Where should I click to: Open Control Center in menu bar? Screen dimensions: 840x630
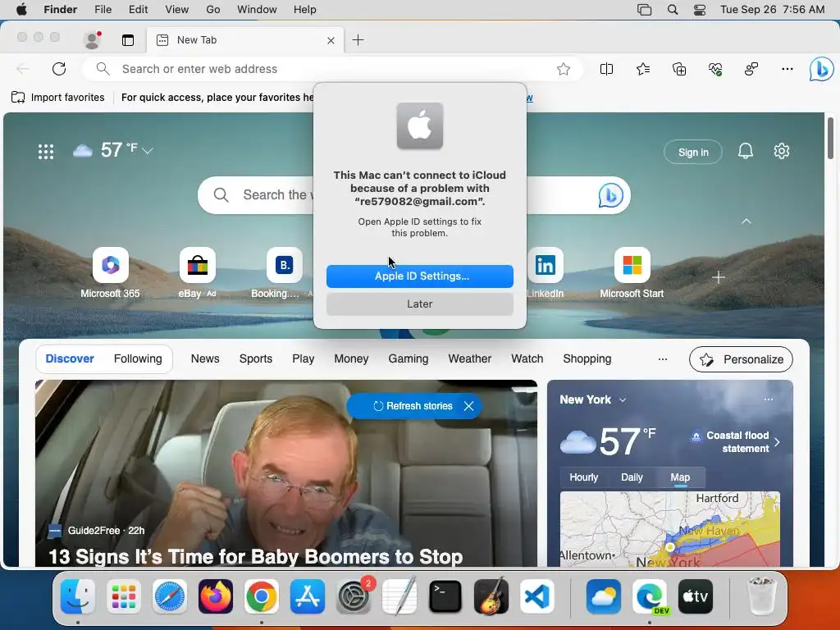click(700, 10)
